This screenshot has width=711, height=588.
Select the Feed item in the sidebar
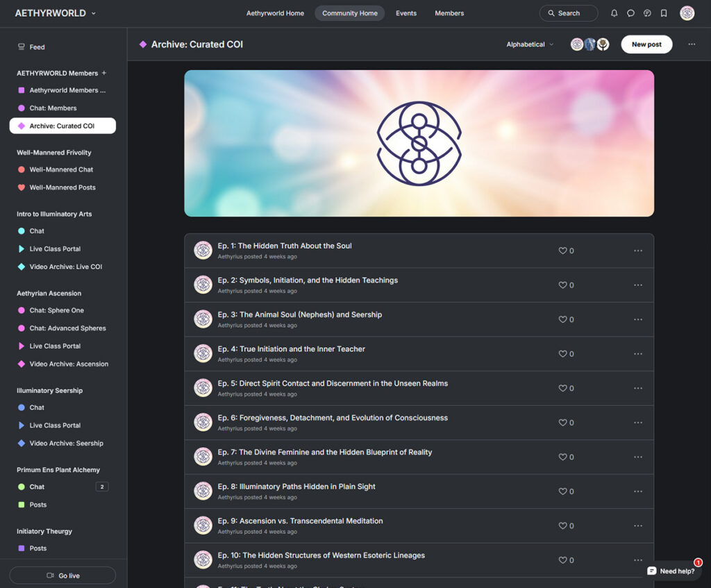point(38,47)
